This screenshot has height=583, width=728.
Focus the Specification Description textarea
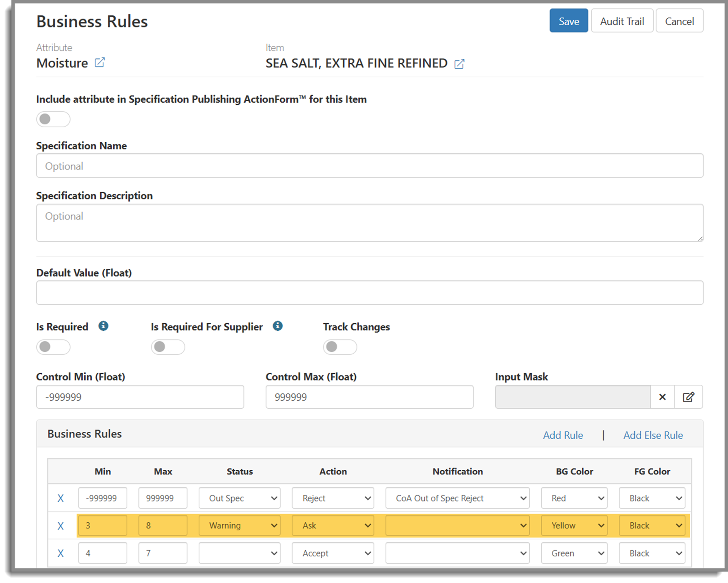(x=370, y=223)
